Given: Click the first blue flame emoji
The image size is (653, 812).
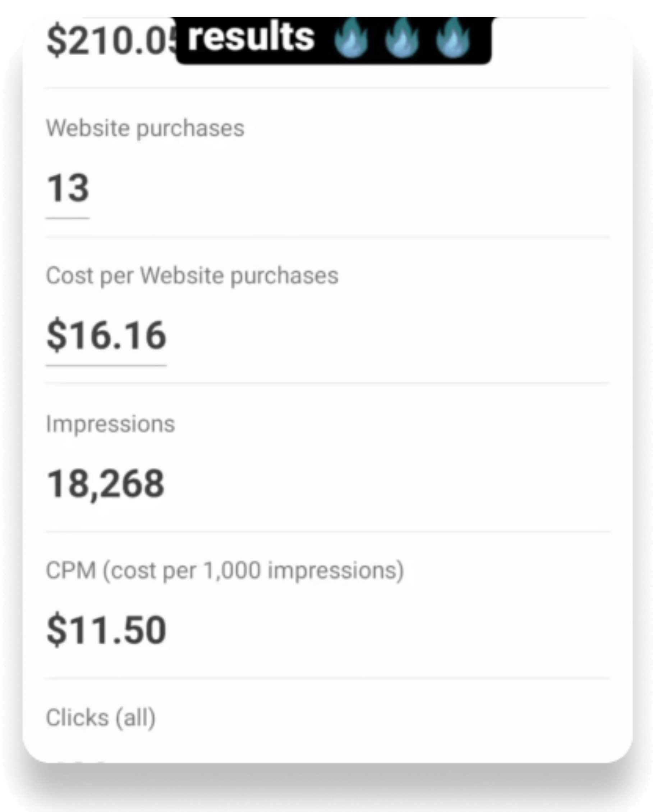Looking at the screenshot, I should click(351, 37).
